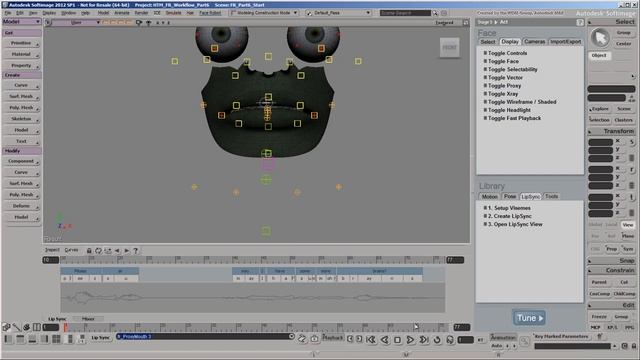Click Key Marked Parameters button
Image resolution: width=640 pixels, height=360 pixels.
pyautogui.click(x=561, y=336)
